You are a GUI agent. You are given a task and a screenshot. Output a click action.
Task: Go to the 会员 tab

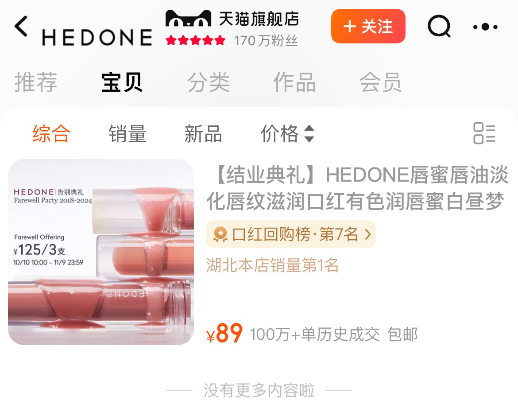(381, 82)
